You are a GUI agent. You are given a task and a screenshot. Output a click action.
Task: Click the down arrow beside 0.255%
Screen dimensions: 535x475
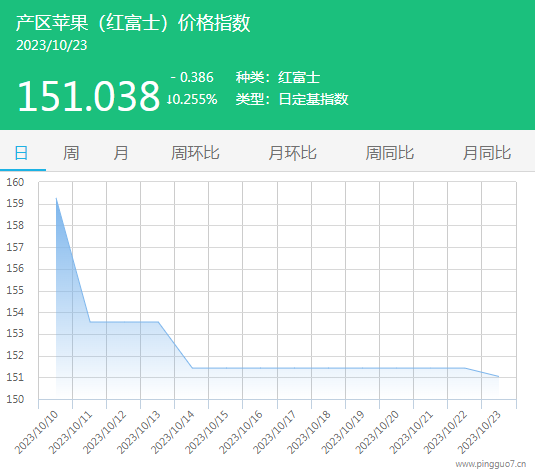pyautogui.click(x=169, y=100)
